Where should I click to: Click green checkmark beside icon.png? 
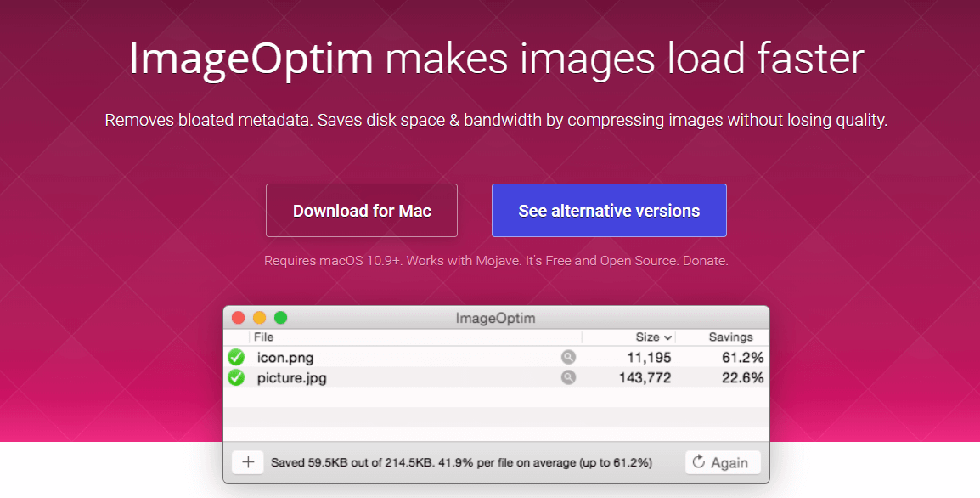236,357
